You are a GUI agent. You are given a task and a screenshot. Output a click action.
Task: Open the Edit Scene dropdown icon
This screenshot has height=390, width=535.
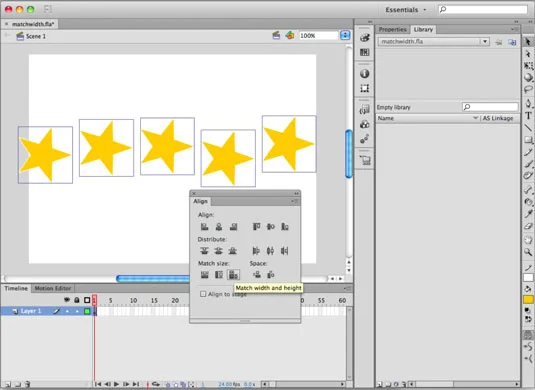click(x=276, y=35)
